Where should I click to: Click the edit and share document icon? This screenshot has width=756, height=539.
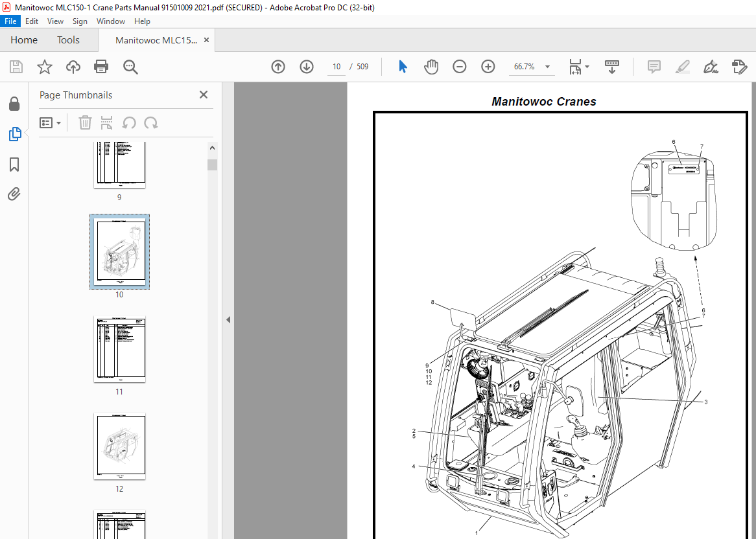click(x=739, y=67)
